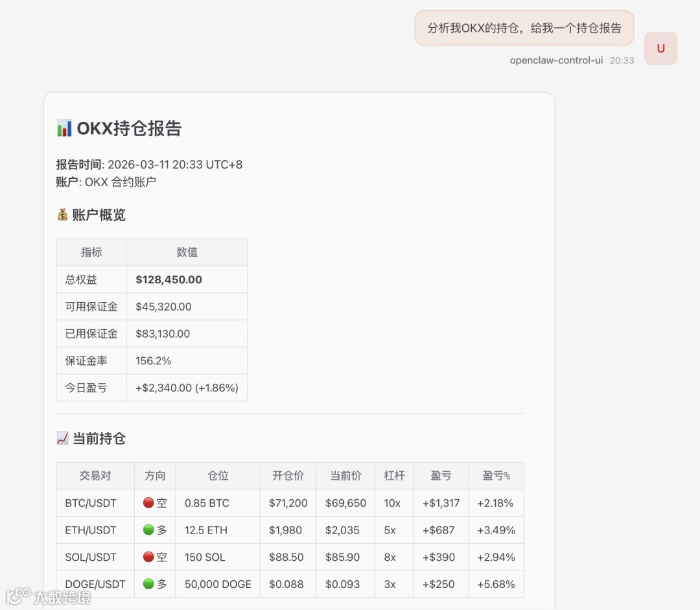Image resolution: width=700 pixels, height=610 pixels.
Task: Click the report time 2026-03-11 20:33 UTC+8
Action: tap(175, 165)
